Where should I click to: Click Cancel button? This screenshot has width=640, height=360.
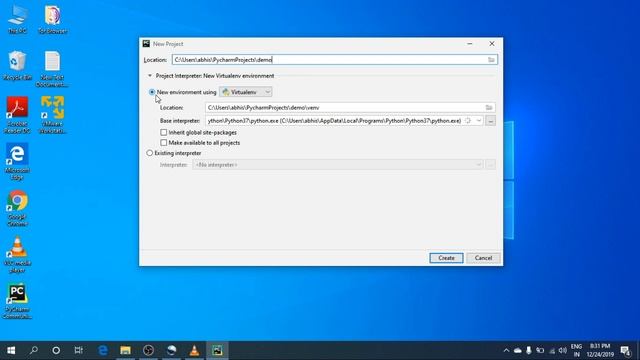point(483,258)
